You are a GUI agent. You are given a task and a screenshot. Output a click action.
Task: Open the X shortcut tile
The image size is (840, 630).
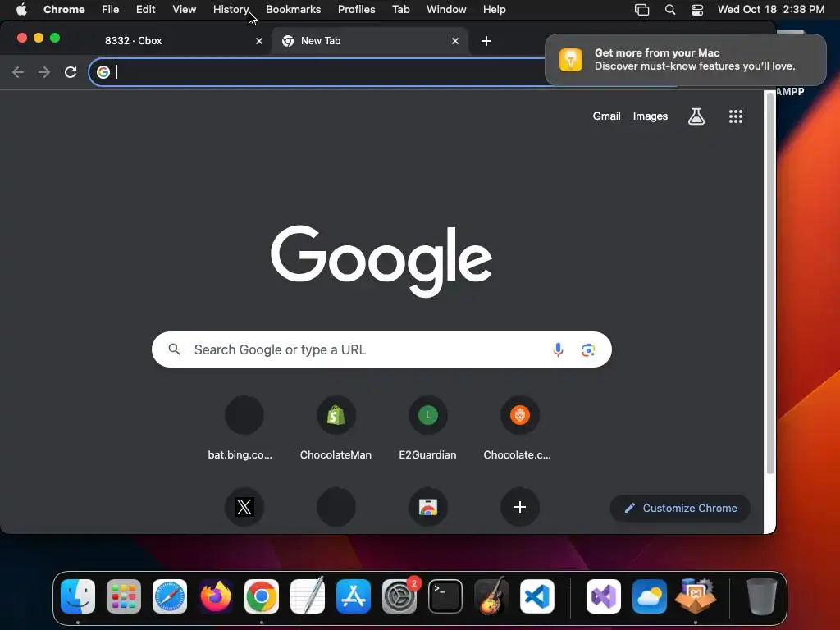point(244,507)
